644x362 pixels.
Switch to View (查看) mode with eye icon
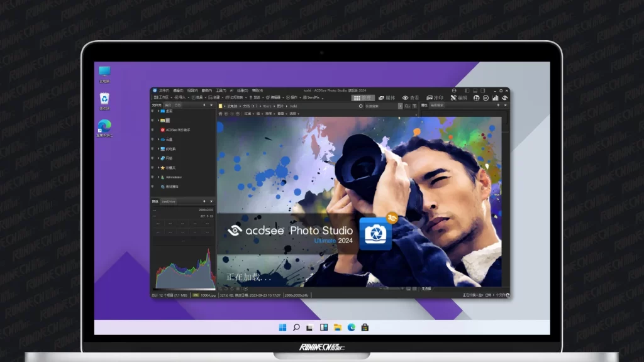click(x=411, y=98)
